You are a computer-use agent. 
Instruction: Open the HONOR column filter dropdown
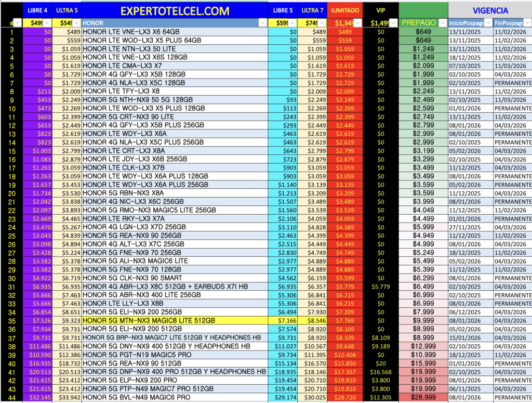pyautogui.click(x=263, y=23)
